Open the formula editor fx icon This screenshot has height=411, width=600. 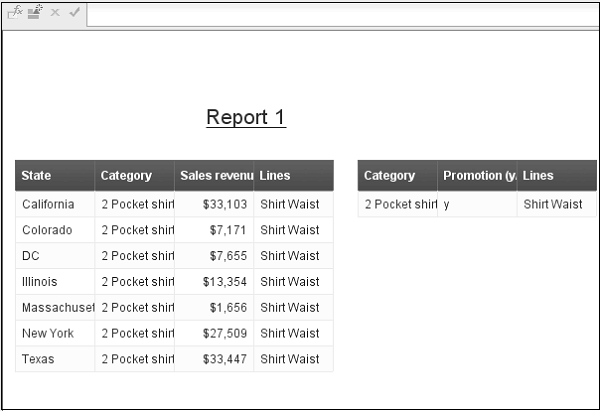15,13
